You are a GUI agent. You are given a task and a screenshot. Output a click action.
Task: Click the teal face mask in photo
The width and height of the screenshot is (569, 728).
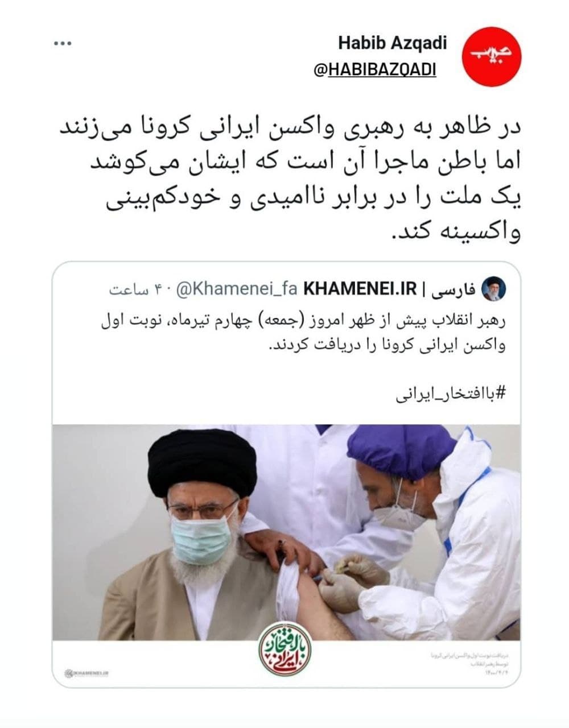tap(204, 533)
